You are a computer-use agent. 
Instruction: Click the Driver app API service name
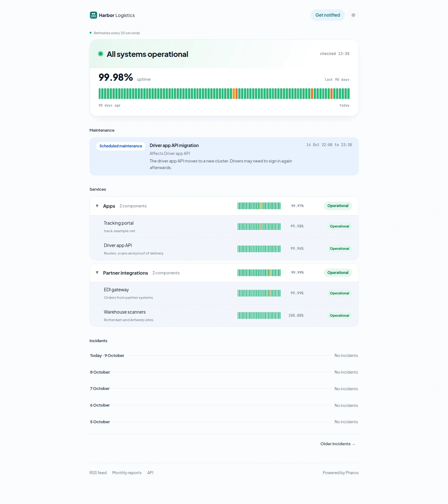pyautogui.click(x=118, y=245)
